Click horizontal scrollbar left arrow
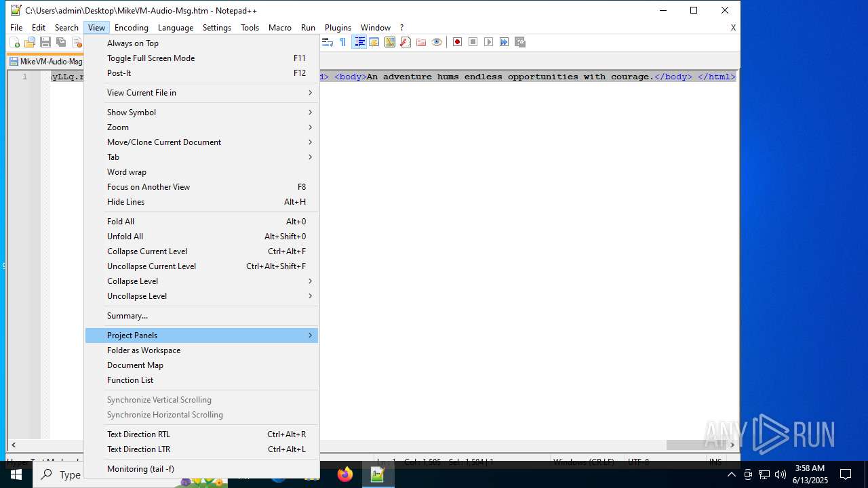 click(13, 445)
